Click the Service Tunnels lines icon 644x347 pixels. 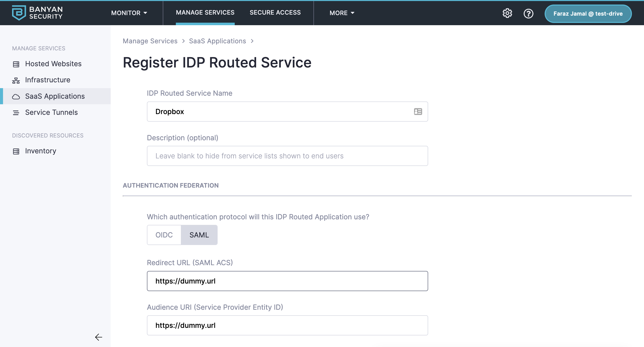coord(16,113)
